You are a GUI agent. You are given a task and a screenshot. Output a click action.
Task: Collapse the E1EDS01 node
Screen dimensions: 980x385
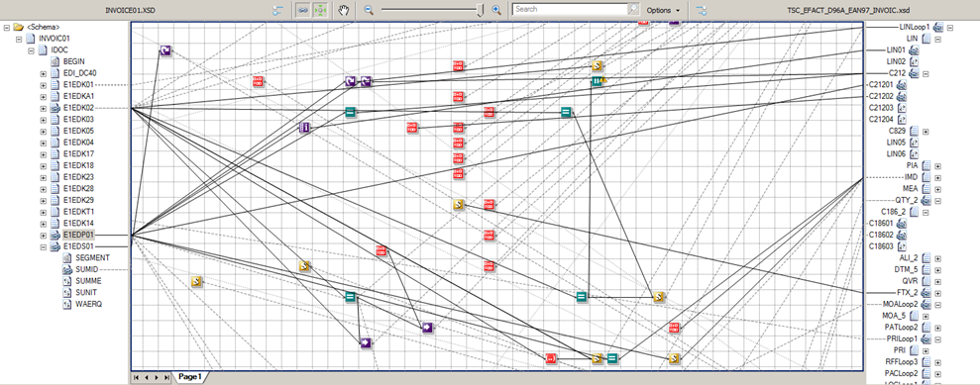tap(44, 246)
